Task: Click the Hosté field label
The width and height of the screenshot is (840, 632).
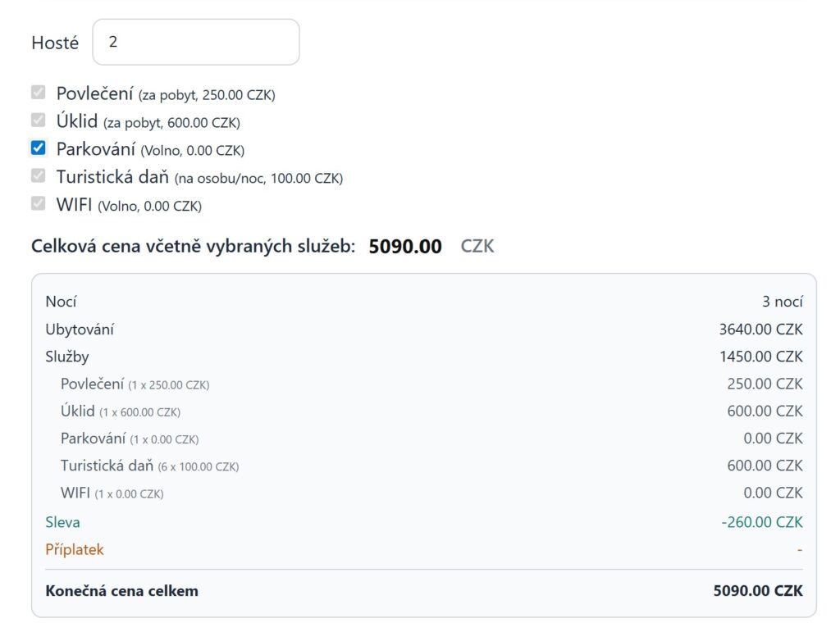Action: 55,43
